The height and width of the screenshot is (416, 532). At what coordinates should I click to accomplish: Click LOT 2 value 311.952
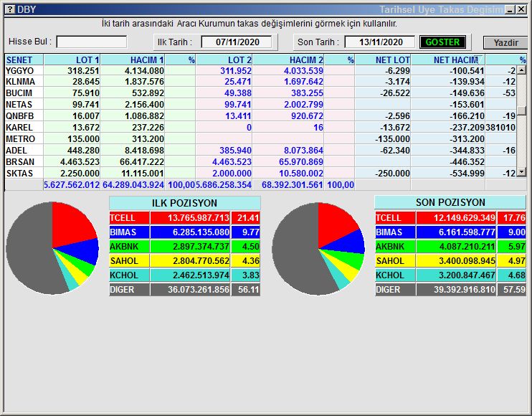coord(236,70)
